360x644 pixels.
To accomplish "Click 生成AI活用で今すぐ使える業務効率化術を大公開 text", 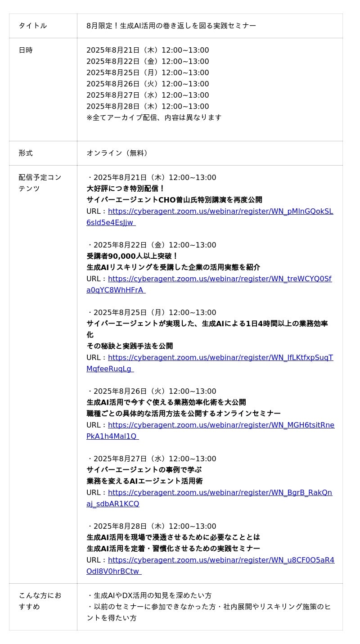I will [x=166, y=402].
